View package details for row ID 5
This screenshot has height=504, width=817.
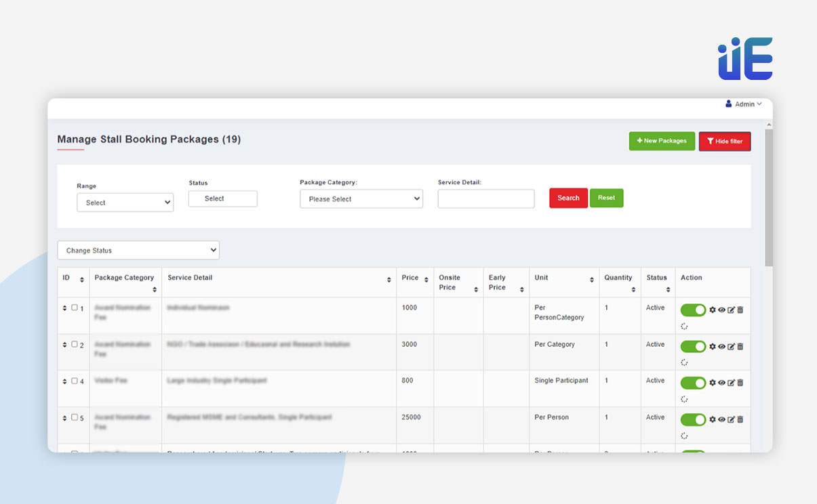(x=721, y=419)
